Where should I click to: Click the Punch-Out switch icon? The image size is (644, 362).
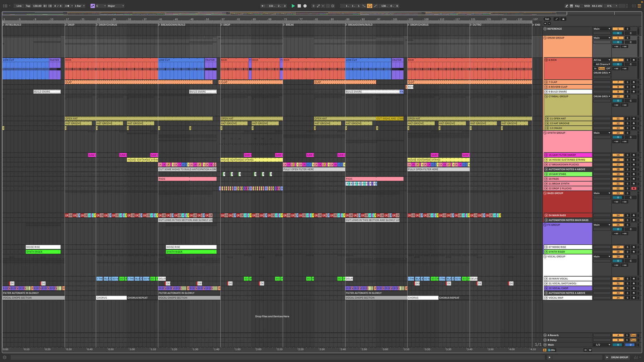(x=376, y=6)
